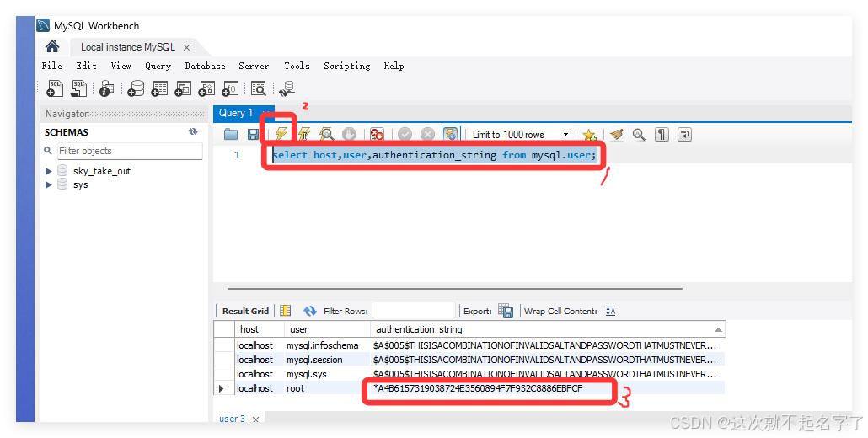Click the new SQL tab icon

point(56,88)
